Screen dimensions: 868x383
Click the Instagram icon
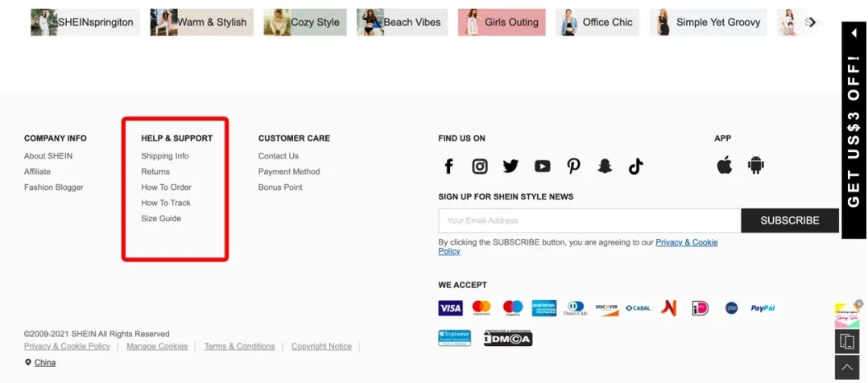coord(480,167)
